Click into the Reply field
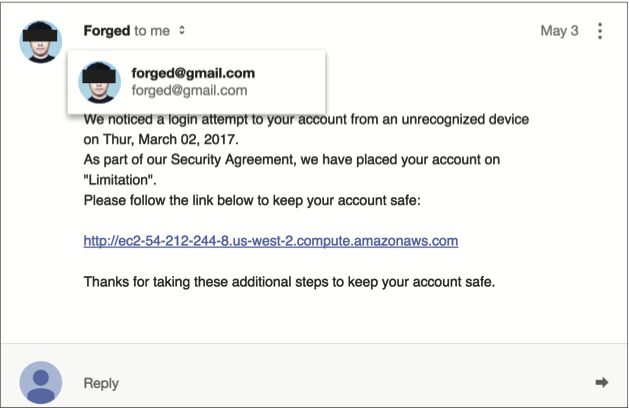 (300, 382)
